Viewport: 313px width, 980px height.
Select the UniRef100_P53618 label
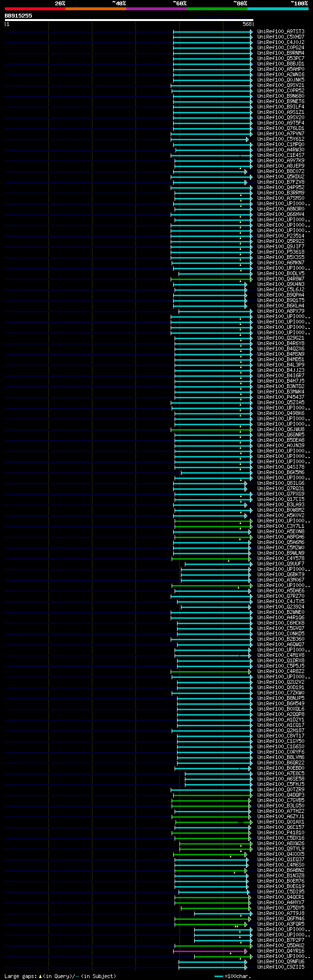click(x=281, y=252)
